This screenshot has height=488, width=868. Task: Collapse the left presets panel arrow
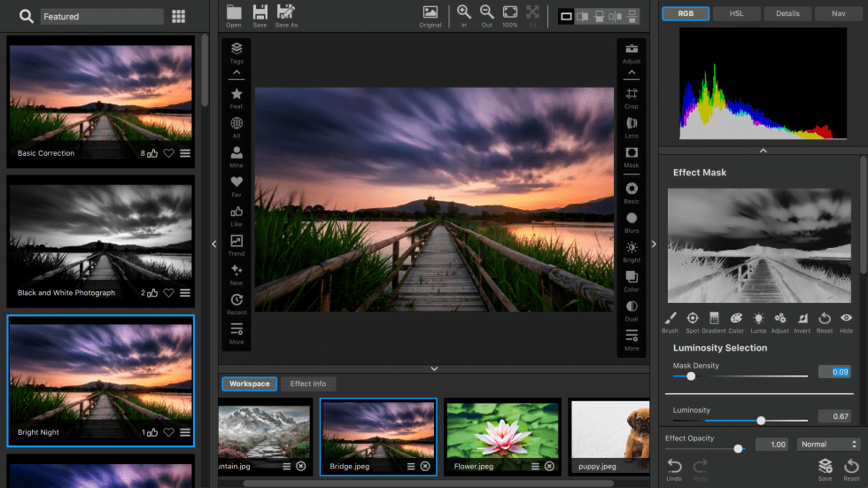(x=213, y=244)
